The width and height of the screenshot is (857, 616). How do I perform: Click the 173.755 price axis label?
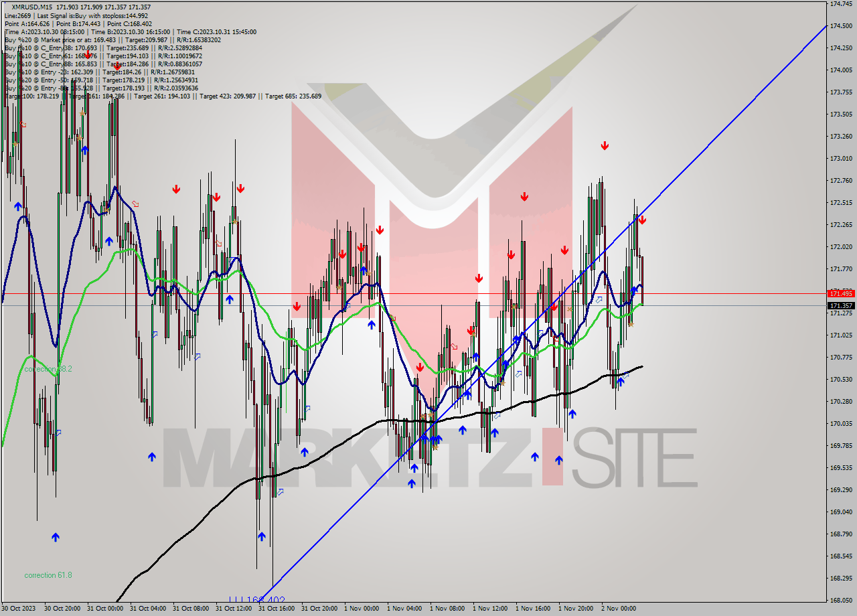841,92
